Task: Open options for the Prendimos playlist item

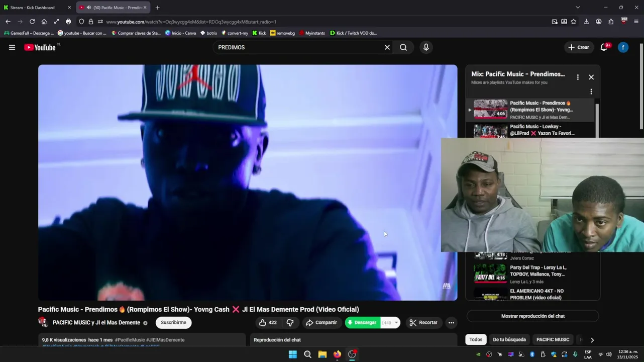Action: [x=591, y=92]
